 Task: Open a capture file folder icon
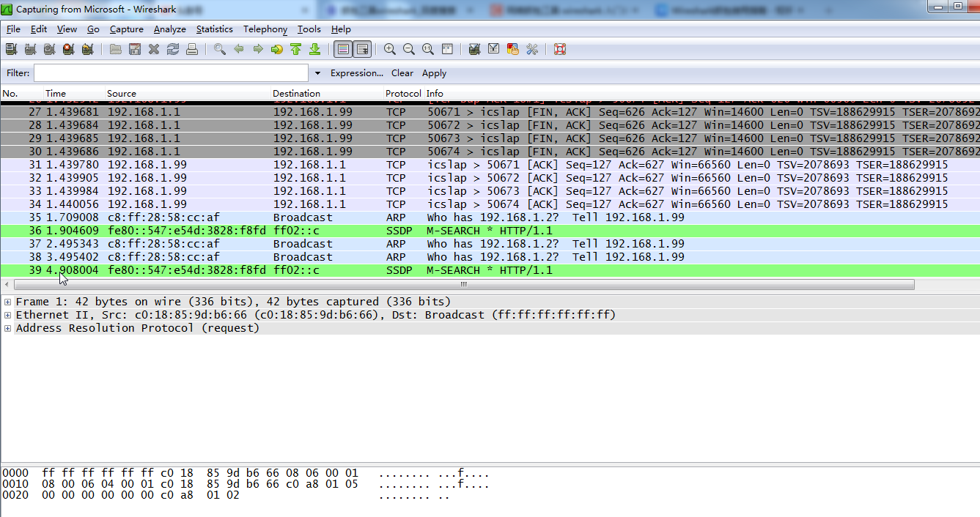[x=116, y=49]
